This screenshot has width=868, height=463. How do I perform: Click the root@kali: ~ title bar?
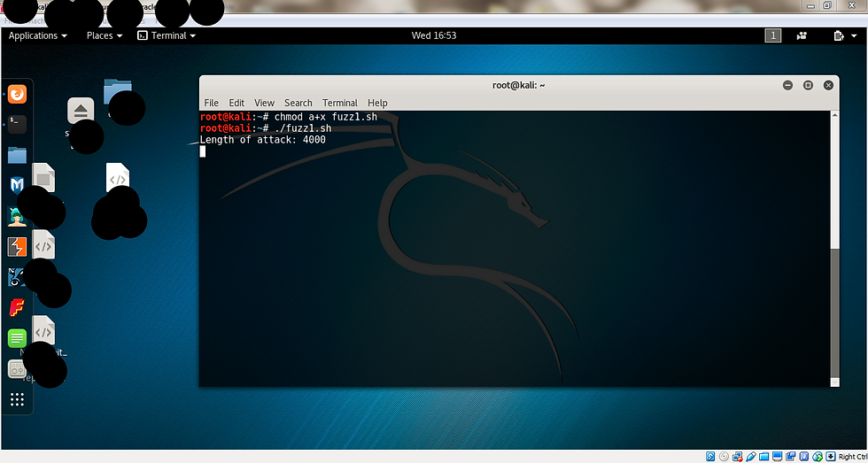coord(519,85)
